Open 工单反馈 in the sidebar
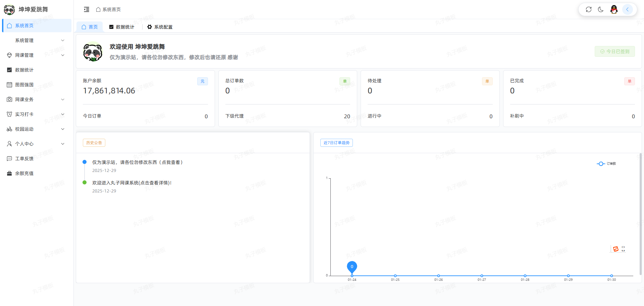Viewport: 644px width, 306px height. 24,159
